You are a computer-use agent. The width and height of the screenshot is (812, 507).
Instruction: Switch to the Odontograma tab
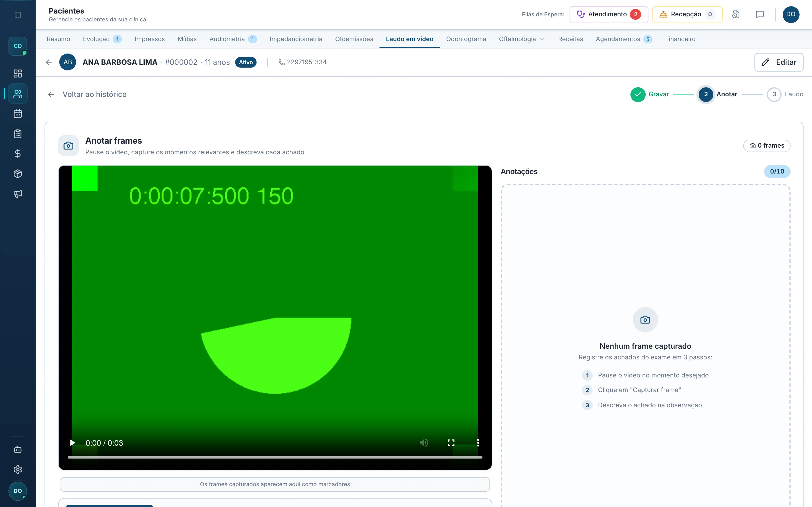coord(466,39)
